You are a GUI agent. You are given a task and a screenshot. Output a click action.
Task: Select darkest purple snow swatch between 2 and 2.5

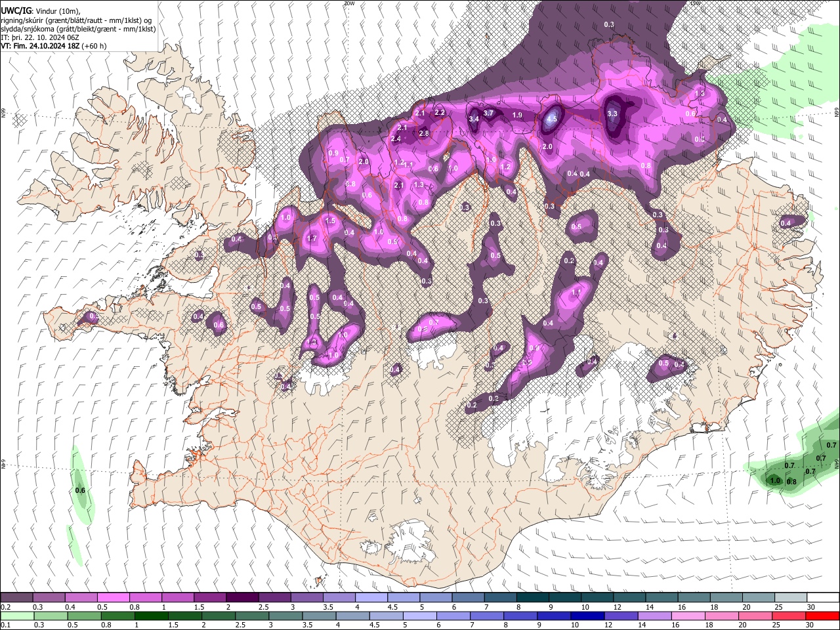click(x=242, y=598)
